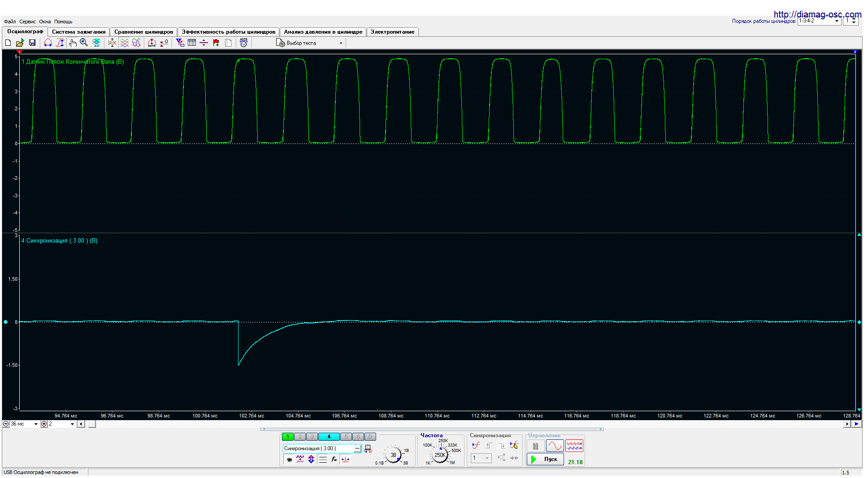Save the oscillogram with the floppy icon
Screen dimensions: 868x478
pyautogui.click(x=32, y=43)
